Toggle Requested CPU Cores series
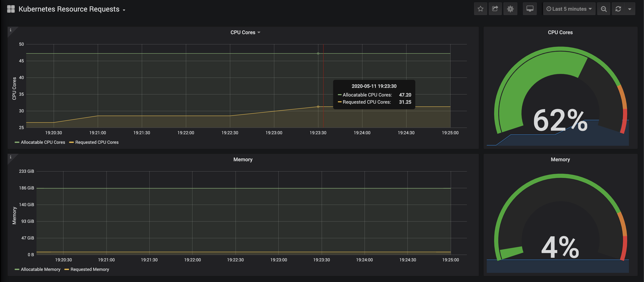The height and width of the screenshot is (282, 644). 97,142
